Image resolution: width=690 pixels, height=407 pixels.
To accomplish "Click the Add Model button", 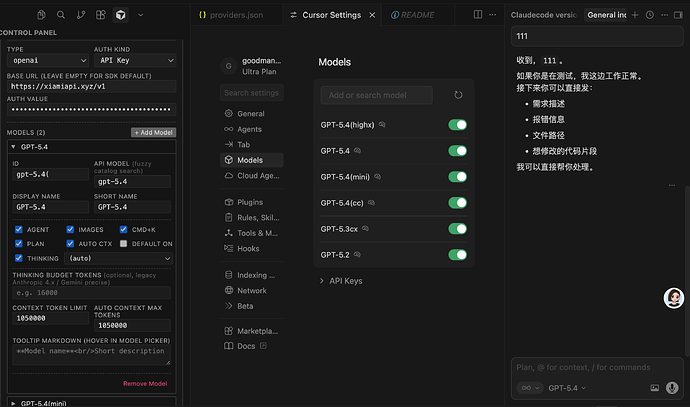I will pyautogui.click(x=154, y=132).
